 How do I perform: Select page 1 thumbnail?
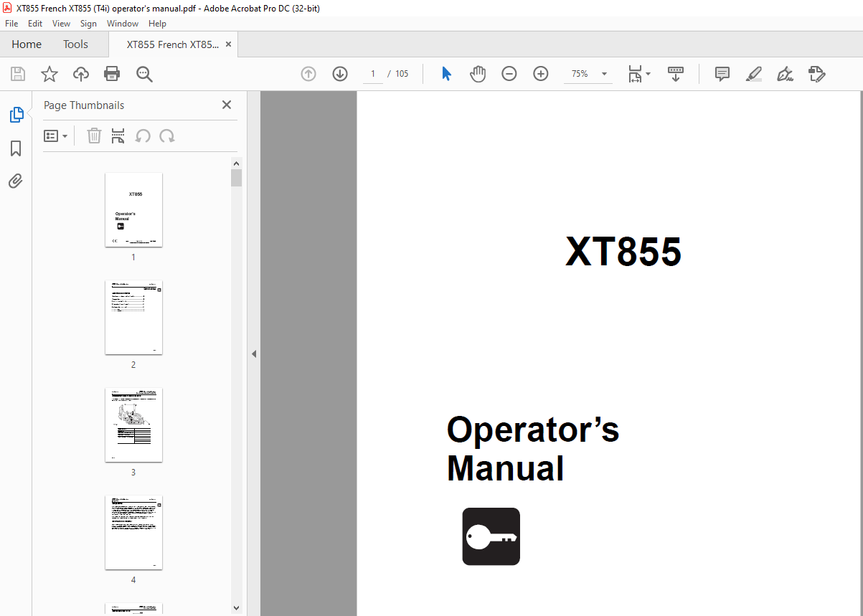tap(133, 209)
